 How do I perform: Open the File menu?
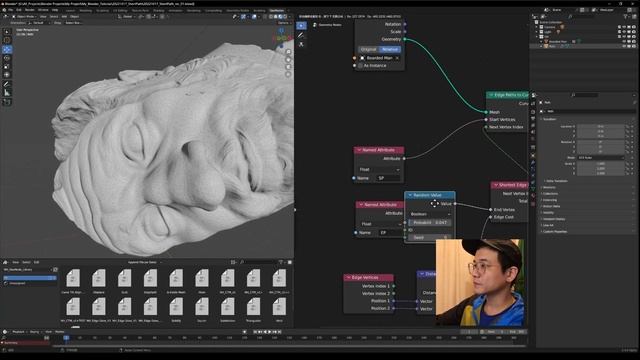click(x=11, y=10)
